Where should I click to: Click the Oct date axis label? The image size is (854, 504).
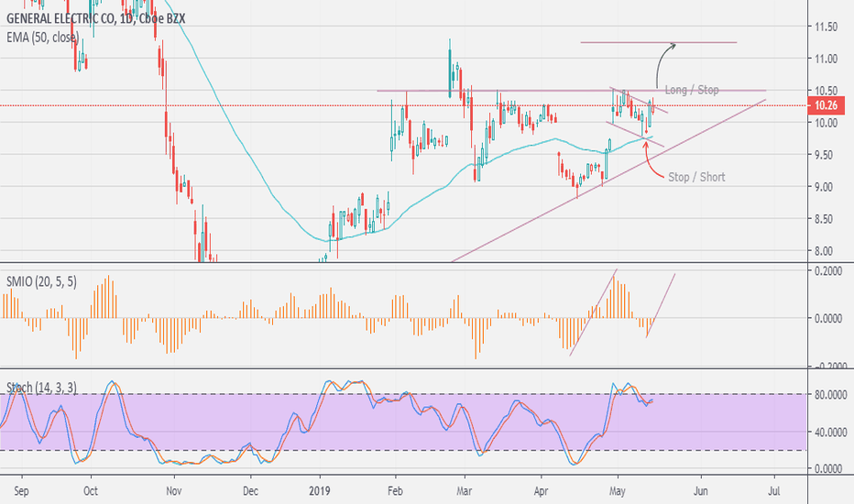pos(91,491)
